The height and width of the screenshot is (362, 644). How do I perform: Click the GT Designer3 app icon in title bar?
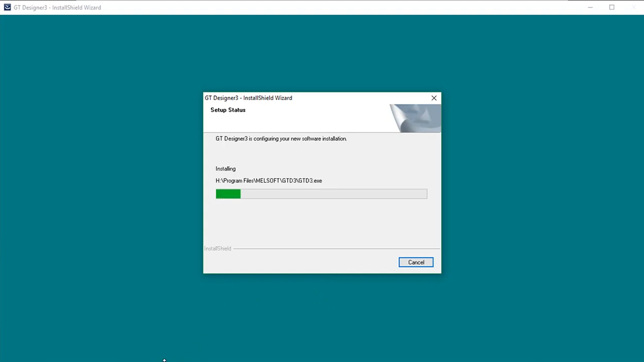(7, 8)
